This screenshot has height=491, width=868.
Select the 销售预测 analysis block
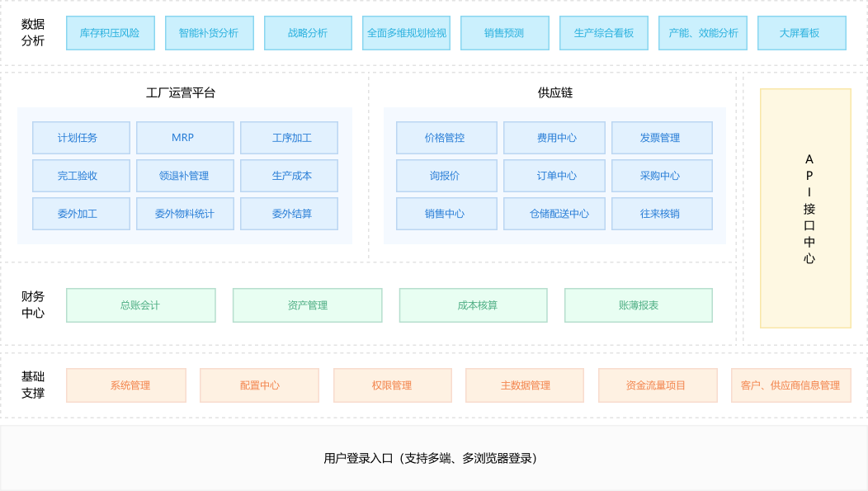(504, 33)
